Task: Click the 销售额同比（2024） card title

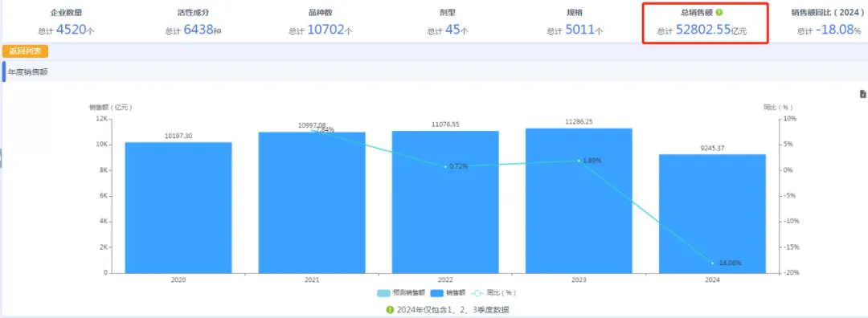Action: point(829,12)
